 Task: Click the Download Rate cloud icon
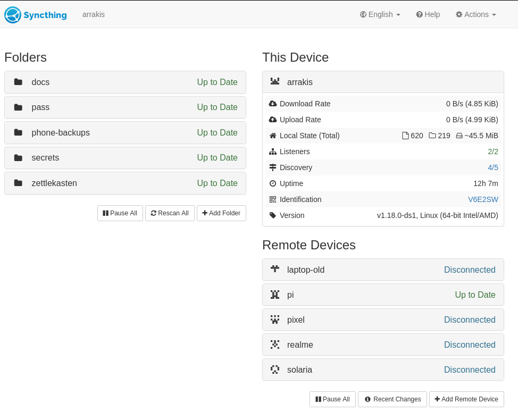click(272, 104)
